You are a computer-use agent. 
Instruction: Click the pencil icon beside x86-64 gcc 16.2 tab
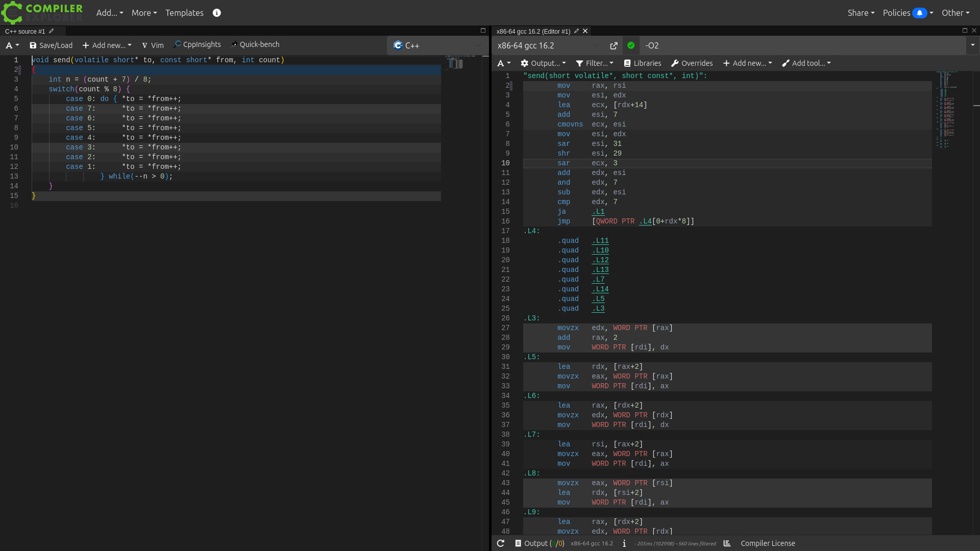pyautogui.click(x=576, y=31)
